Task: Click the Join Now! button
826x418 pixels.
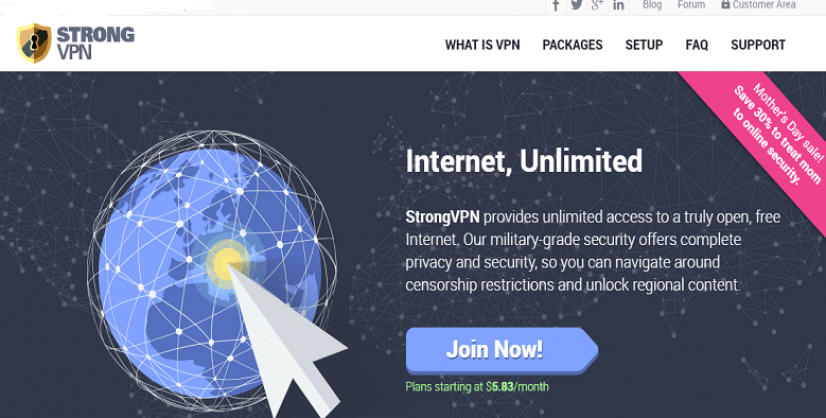Action: click(x=502, y=351)
